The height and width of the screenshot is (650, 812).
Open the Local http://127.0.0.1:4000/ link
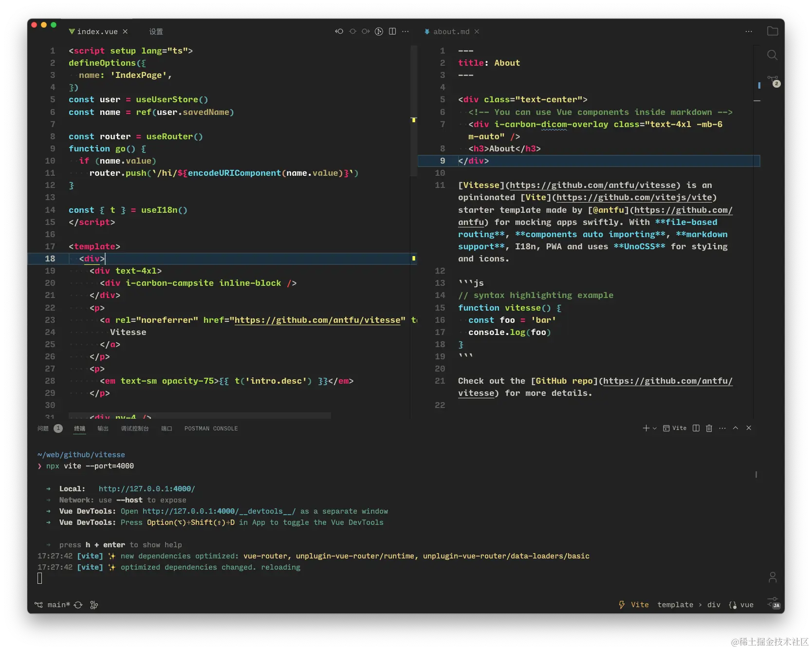(x=147, y=489)
